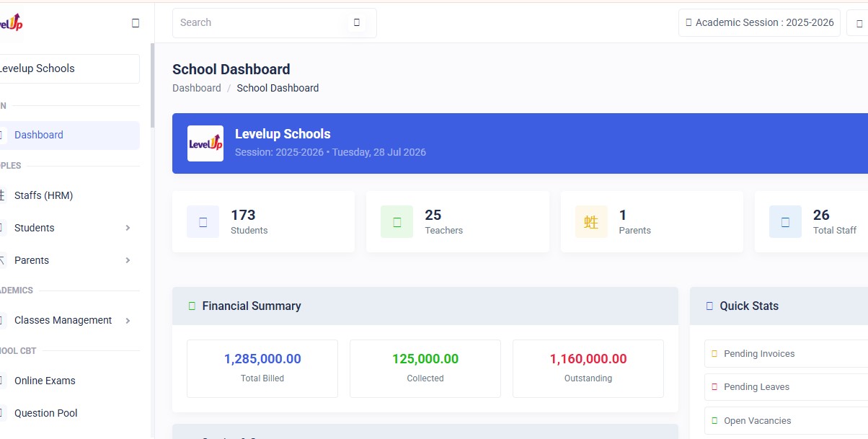Click the 26 Total Staff count
The width and height of the screenshot is (868, 439).
click(821, 215)
